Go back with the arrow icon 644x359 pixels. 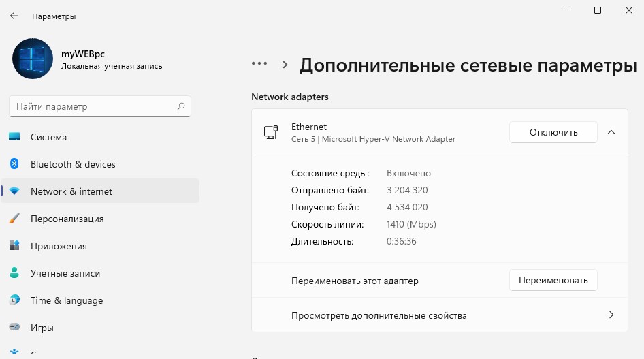[14, 16]
